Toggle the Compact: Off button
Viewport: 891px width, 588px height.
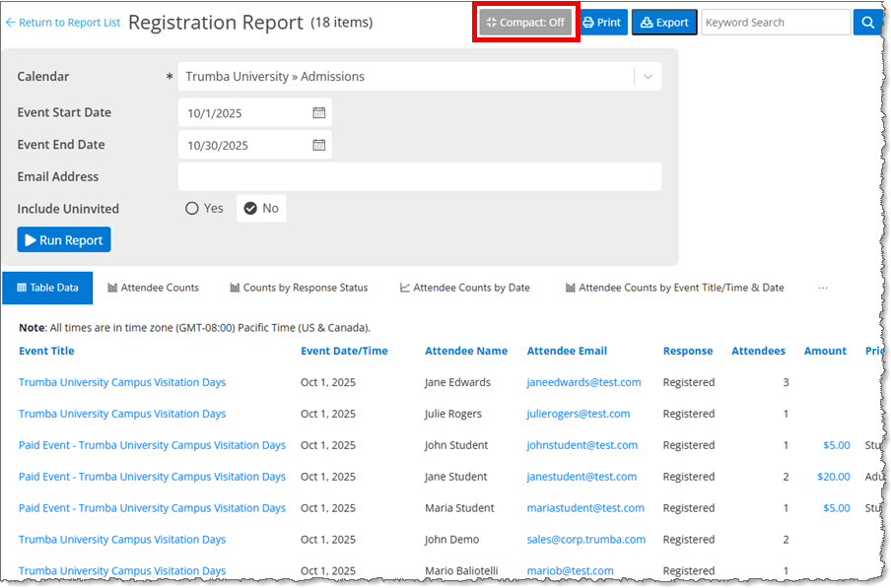[525, 23]
